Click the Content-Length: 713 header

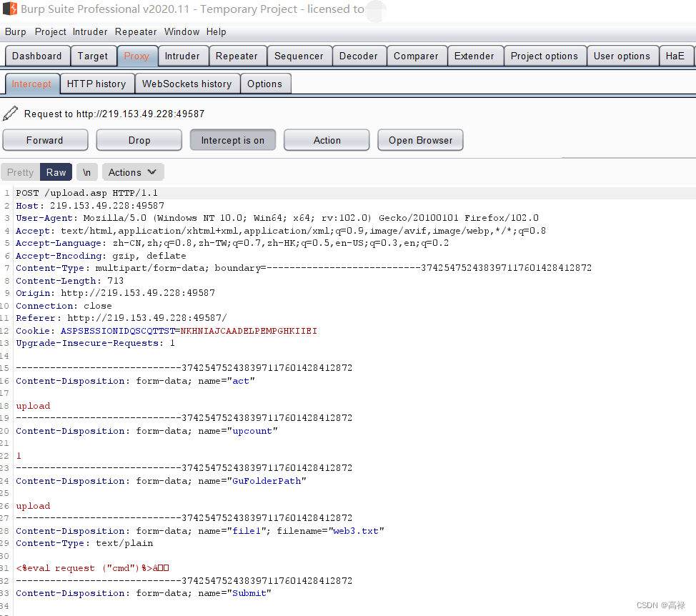(70, 280)
